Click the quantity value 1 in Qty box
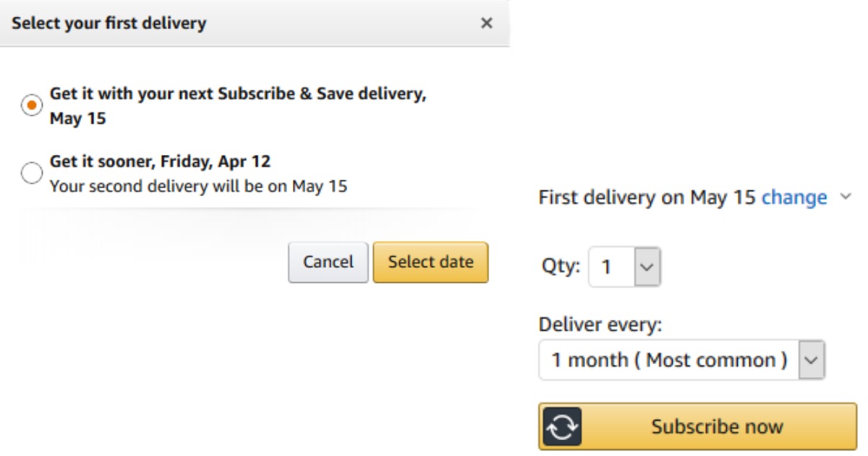 [x=607, y=267]
